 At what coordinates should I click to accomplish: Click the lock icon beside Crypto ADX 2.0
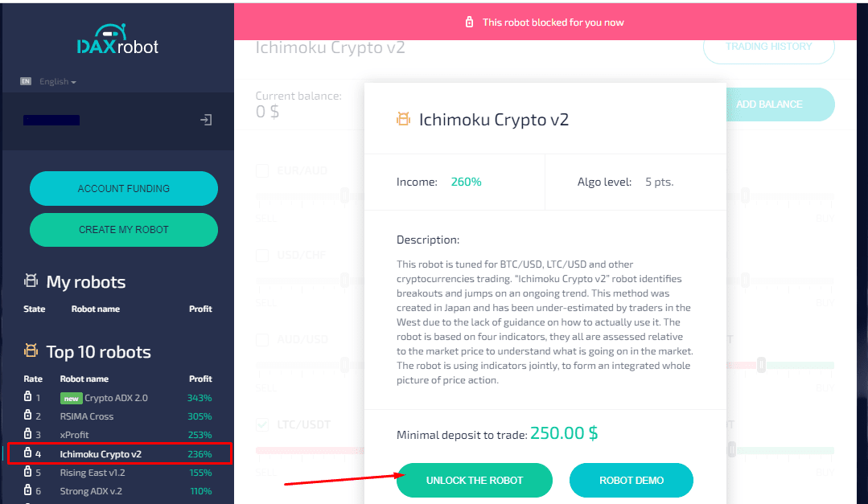point(27,396)
